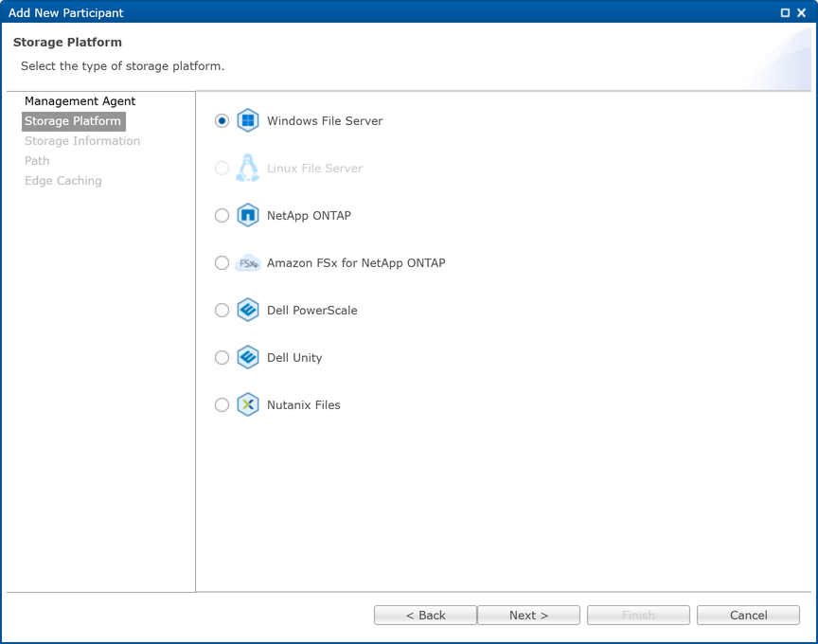Viewport: 818px width, 644px height.
Task: Open the Storage Platform step in the sidebar
Action: click(73, 121)
